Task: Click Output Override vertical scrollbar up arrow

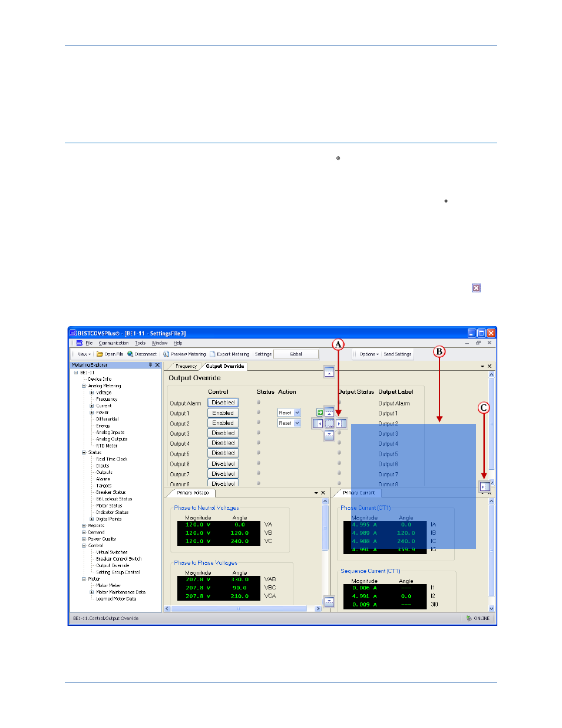Action: tap(491, 375)
